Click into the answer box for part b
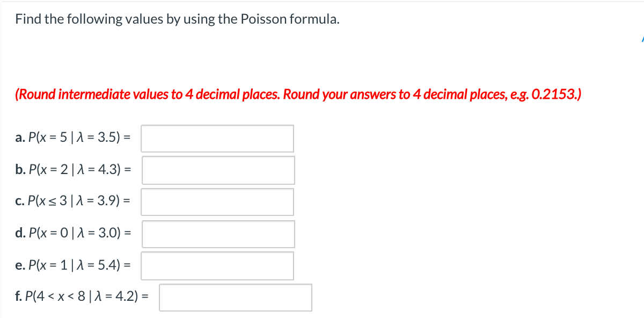The image size is (644, 318). coord(218,170)
